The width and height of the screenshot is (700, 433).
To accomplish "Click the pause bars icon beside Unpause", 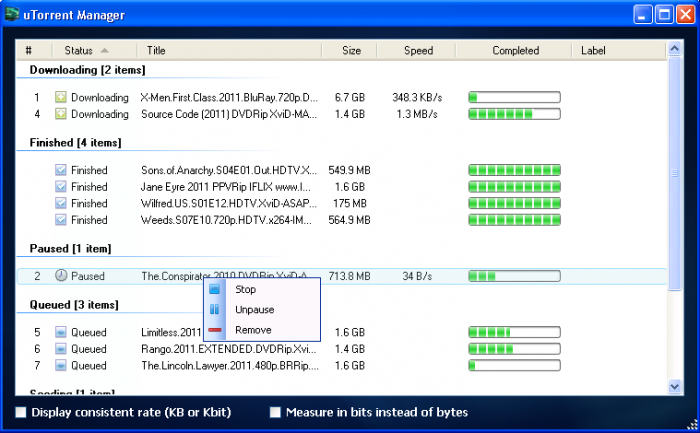I will point(214,309).
